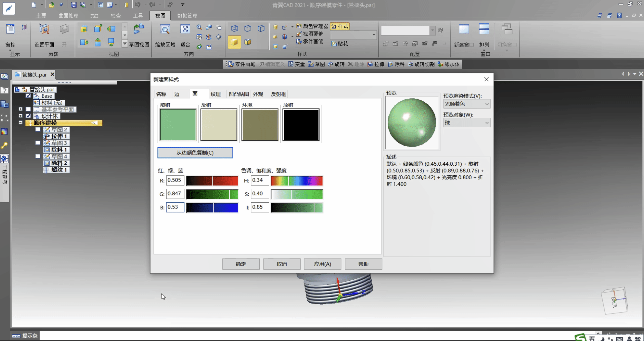
Task: Click 旋转切割 revolved cut tool
Action: click(421, 64)
